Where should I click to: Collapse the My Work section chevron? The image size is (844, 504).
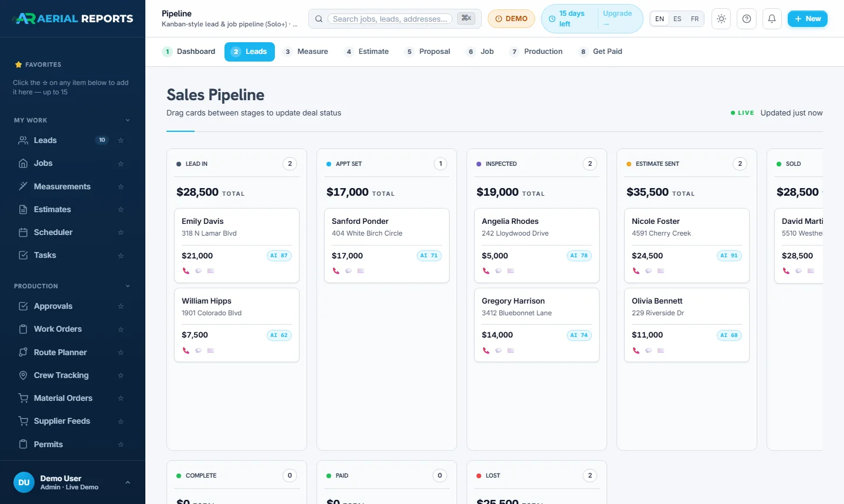click(x=128, y=120)
